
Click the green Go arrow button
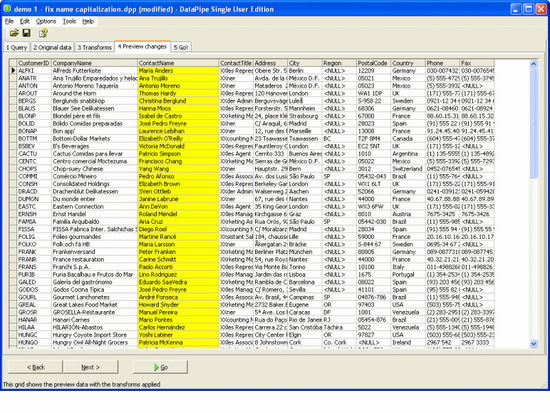pos(160,367)
